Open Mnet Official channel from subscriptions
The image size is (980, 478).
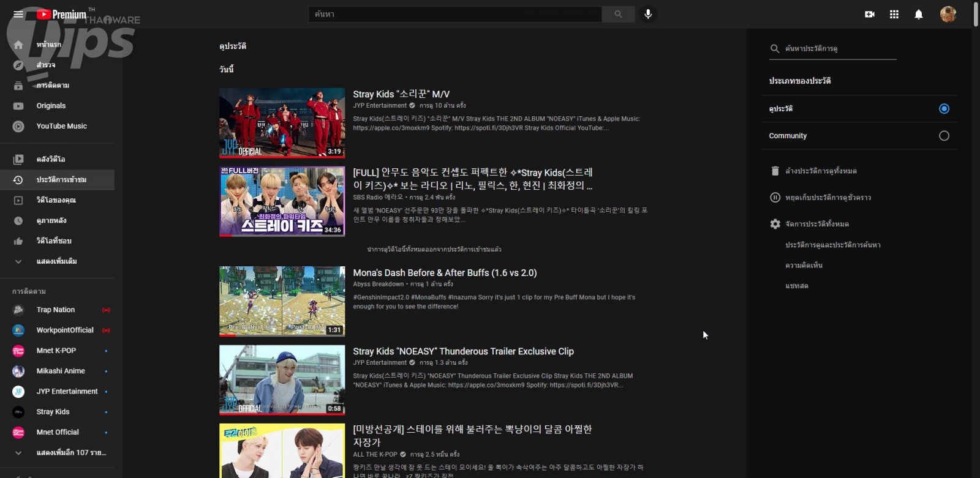pos(57,432)
